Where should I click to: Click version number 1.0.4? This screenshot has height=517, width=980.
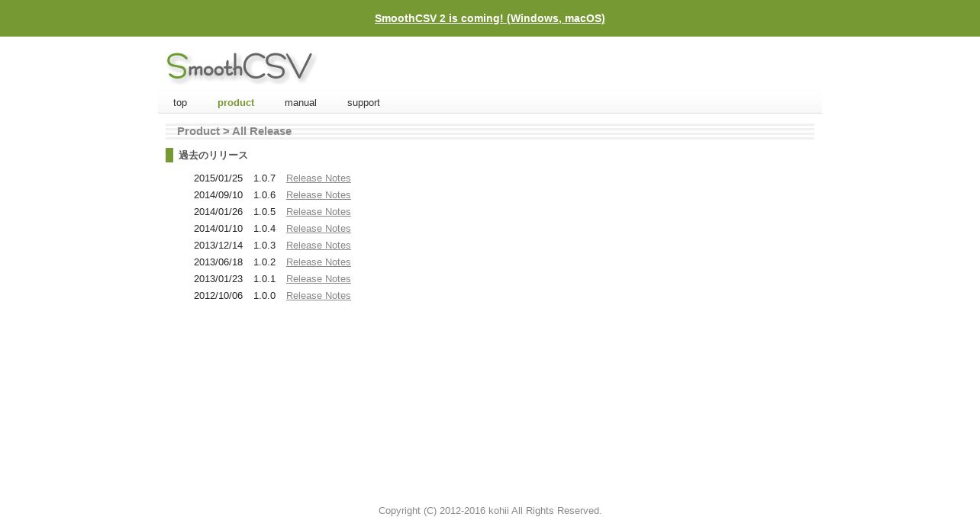click(x=264, y=229)
